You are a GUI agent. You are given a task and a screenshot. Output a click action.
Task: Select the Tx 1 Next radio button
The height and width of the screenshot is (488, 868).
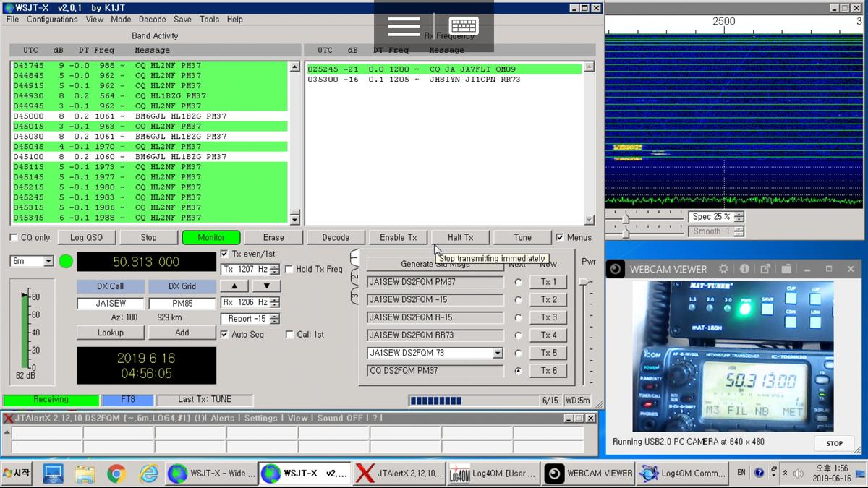(x=518, y=282)
